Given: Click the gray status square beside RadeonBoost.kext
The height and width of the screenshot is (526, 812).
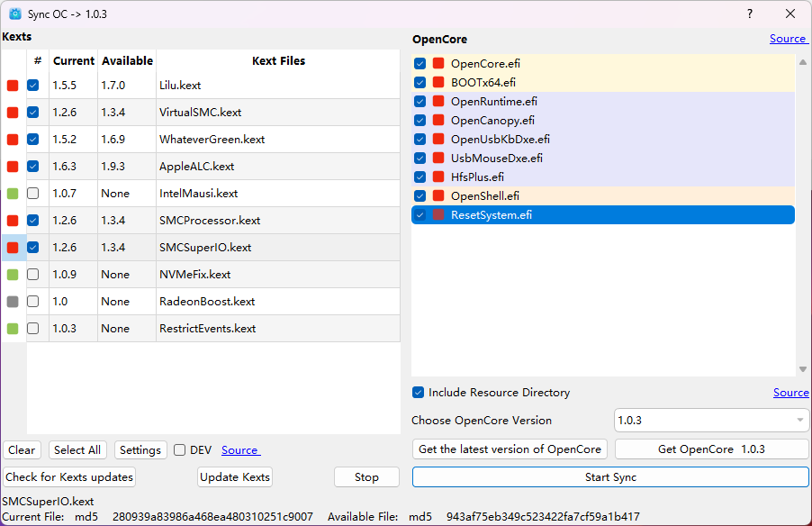Looking at the screenshot, I should point(13,302).
